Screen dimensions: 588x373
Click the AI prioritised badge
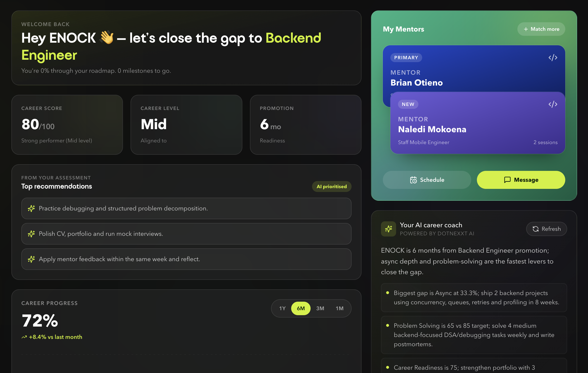click(331, 186)
